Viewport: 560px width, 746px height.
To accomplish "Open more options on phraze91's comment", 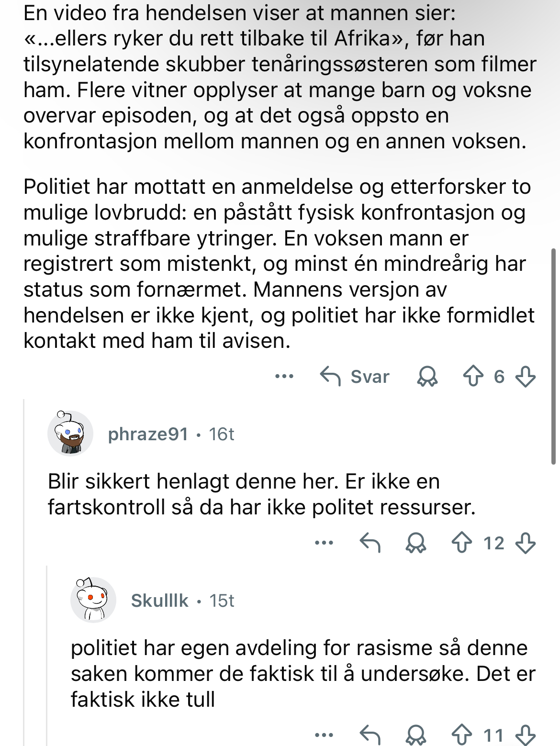I will pyautogui.click(x=324, y=543).
